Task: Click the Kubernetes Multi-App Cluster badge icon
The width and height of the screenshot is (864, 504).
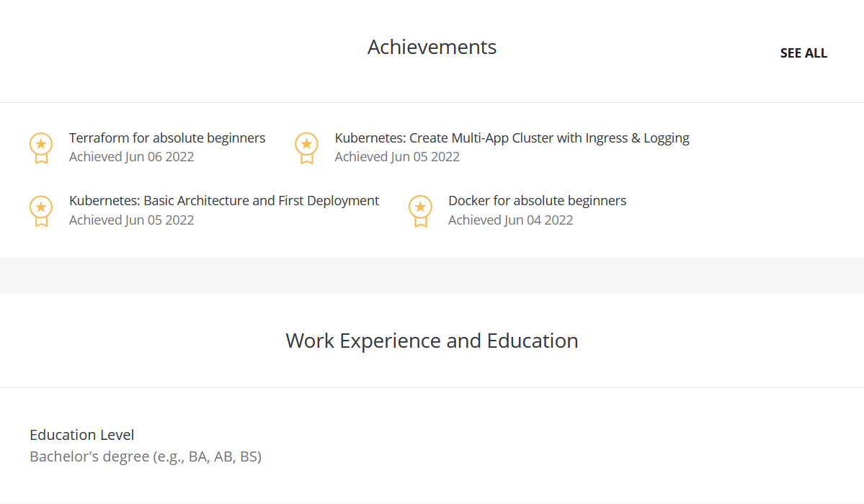Action: click(x=306, y=147)
